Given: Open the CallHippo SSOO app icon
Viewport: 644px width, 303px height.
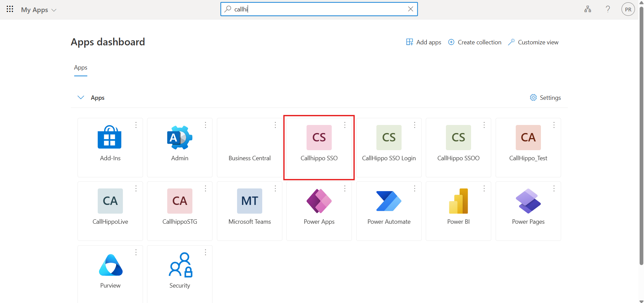Looking at the screenshot, I should [458, 137].
